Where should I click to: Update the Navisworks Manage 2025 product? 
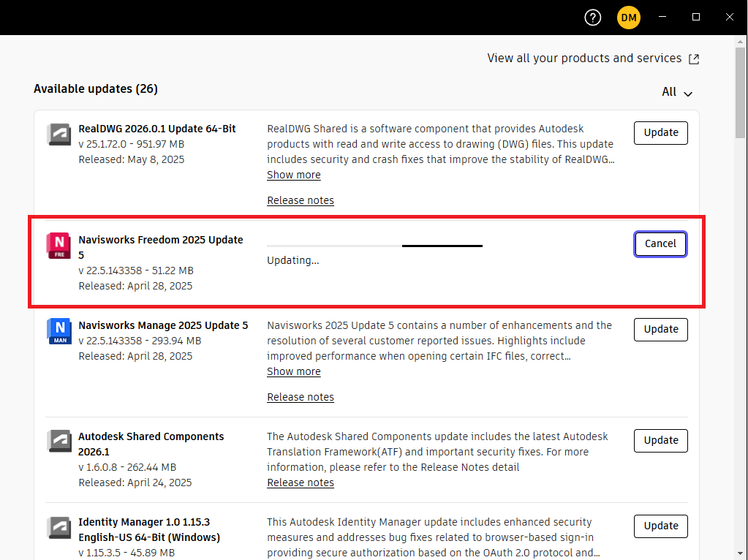(660, 330)
